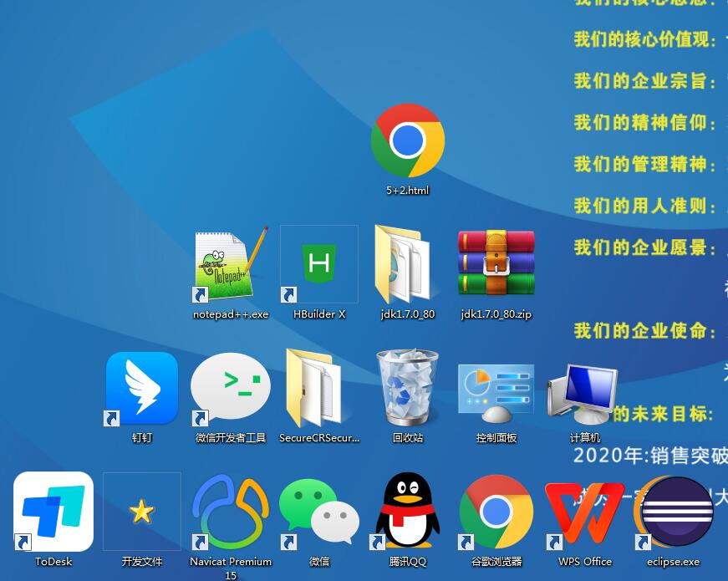The width and height of the screenshot is (728, 581).
Task: Click the jdk1.7.0_80.zip archive icon
Action: 496,264
